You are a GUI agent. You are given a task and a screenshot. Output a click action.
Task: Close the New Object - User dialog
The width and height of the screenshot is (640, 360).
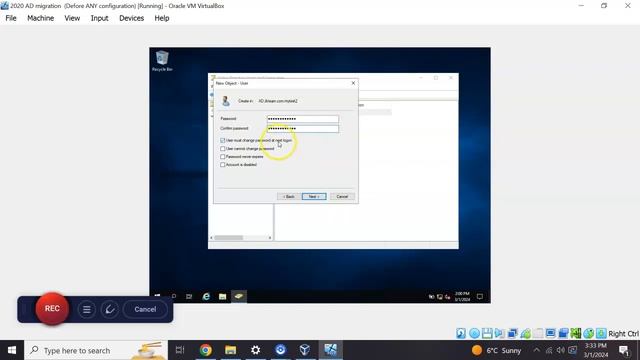coord(353,83)
